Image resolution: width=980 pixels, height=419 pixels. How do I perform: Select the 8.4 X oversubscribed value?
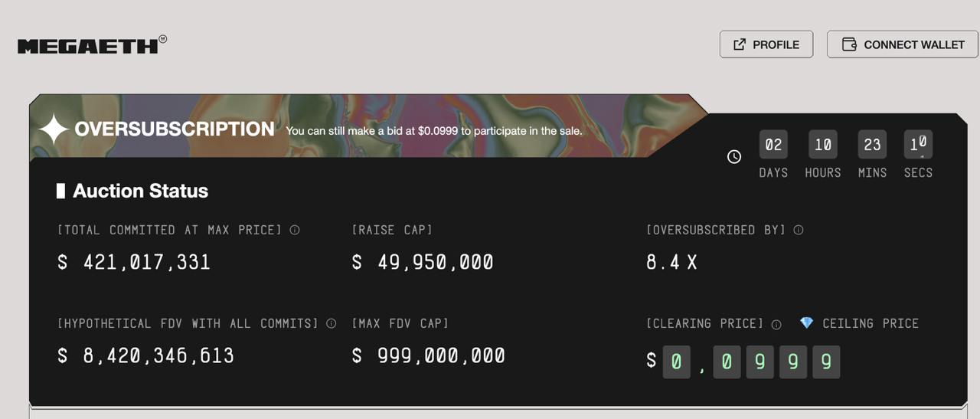tap(671, 263)
